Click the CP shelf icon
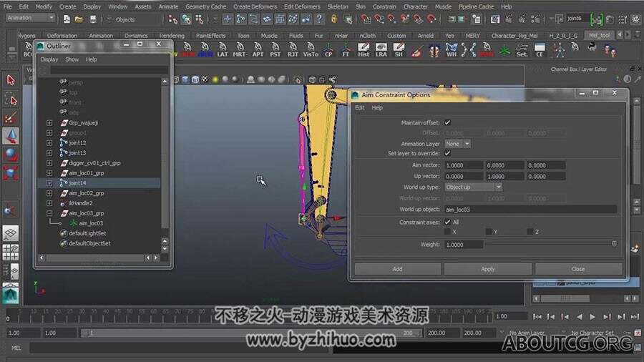Image resolution: width=644 pixels, height=362 pixels. (x=328, y=49)
